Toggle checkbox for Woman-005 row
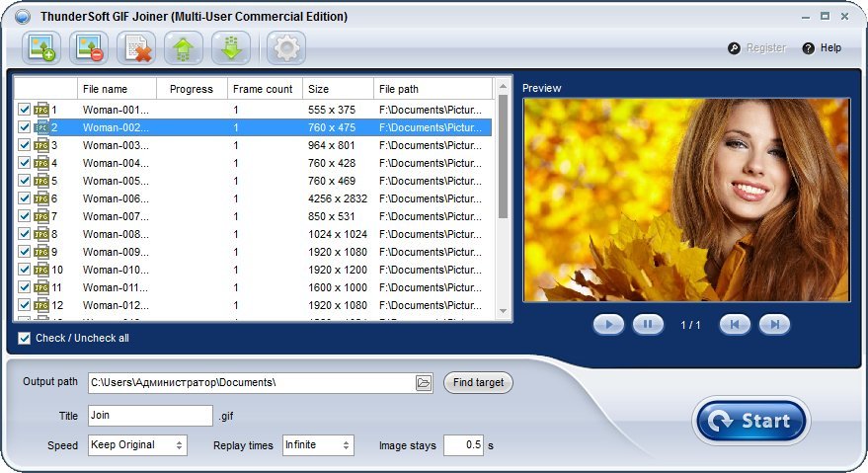 [24, 180]
